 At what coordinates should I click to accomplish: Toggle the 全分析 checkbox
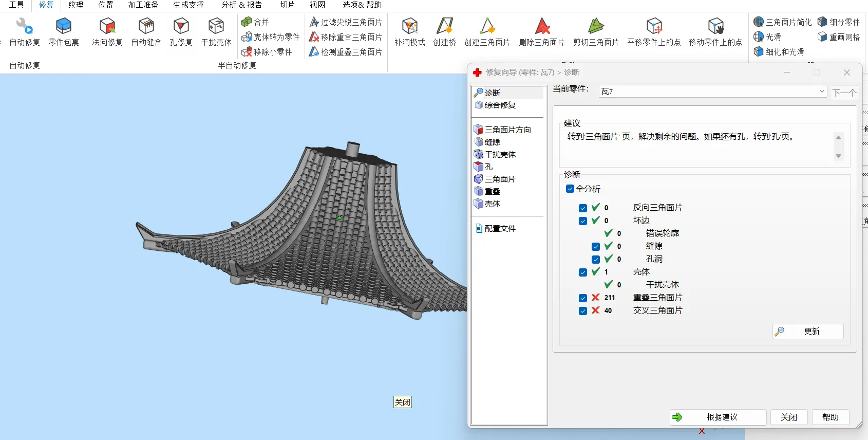pyautogui.click(x=570, y=189)
